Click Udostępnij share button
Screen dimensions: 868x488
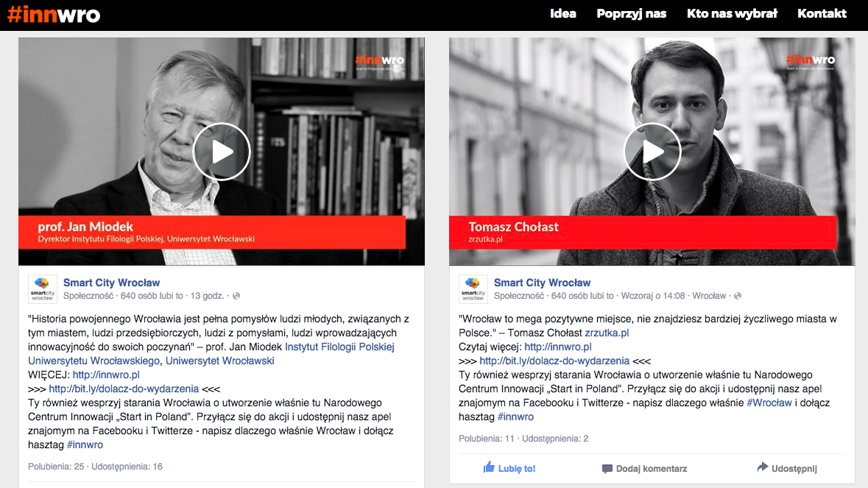(786, 468)
